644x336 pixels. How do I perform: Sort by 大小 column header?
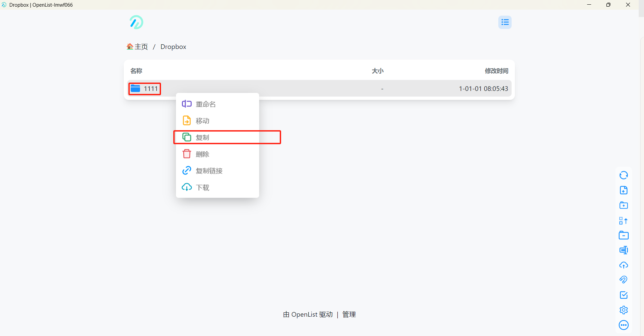point(378,71)
